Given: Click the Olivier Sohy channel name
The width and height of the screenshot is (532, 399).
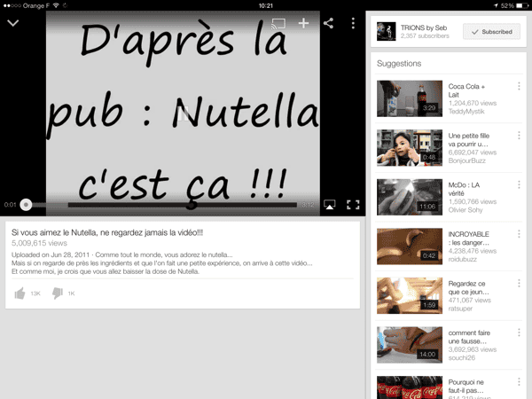Looking at the screenshot, I should (x=465, y=210).
